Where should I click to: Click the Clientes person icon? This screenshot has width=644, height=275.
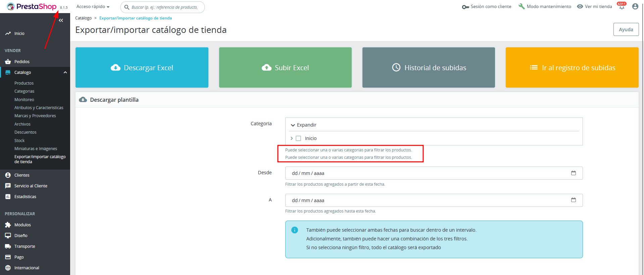tap(8, 175)
